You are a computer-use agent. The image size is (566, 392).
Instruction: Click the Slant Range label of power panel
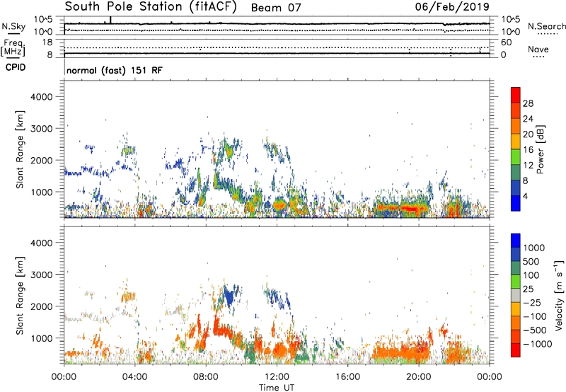click(x=20, y=149)
